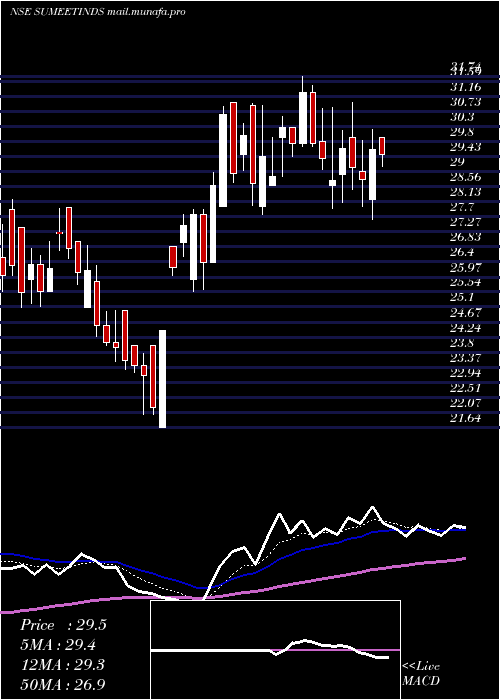Click the 24.67 price axis label

(x=466, y=313)
